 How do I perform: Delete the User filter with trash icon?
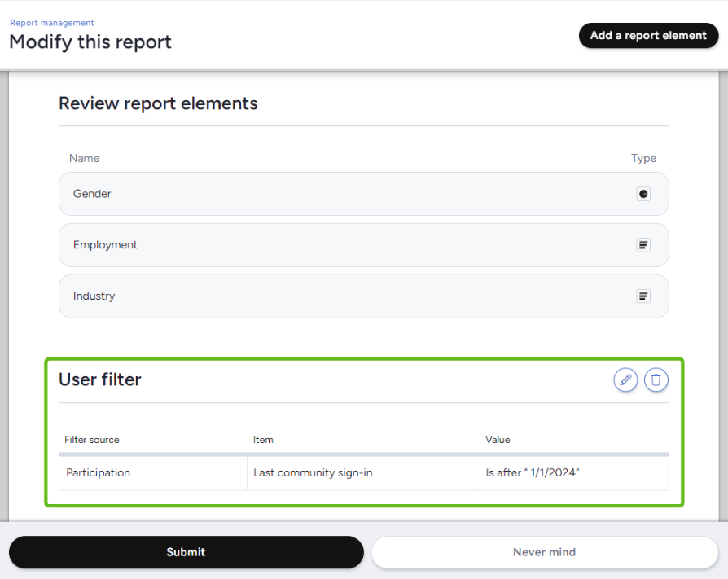click(656, 380)
